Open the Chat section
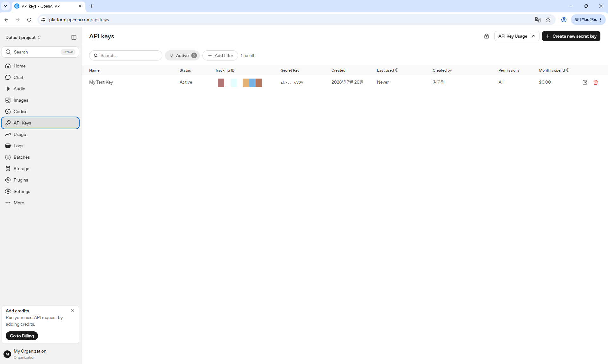Viewport: 608px width, 364px height. pos(40,77)
